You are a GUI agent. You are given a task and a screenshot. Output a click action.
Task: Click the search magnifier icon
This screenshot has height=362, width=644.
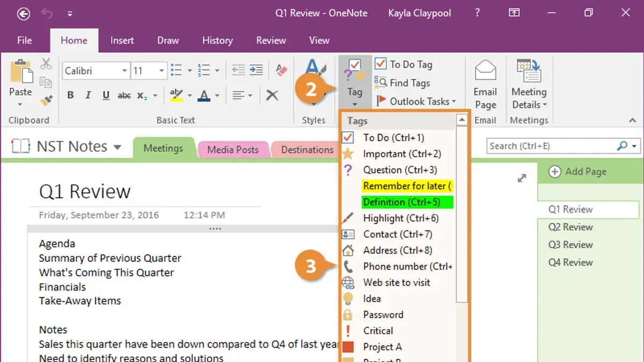pos(623,146)
